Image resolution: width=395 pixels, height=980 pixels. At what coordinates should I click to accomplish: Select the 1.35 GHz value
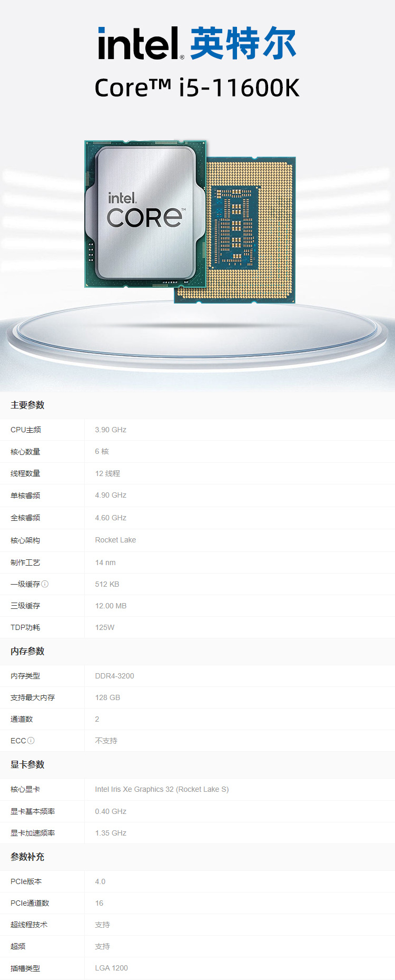(111, 833)
